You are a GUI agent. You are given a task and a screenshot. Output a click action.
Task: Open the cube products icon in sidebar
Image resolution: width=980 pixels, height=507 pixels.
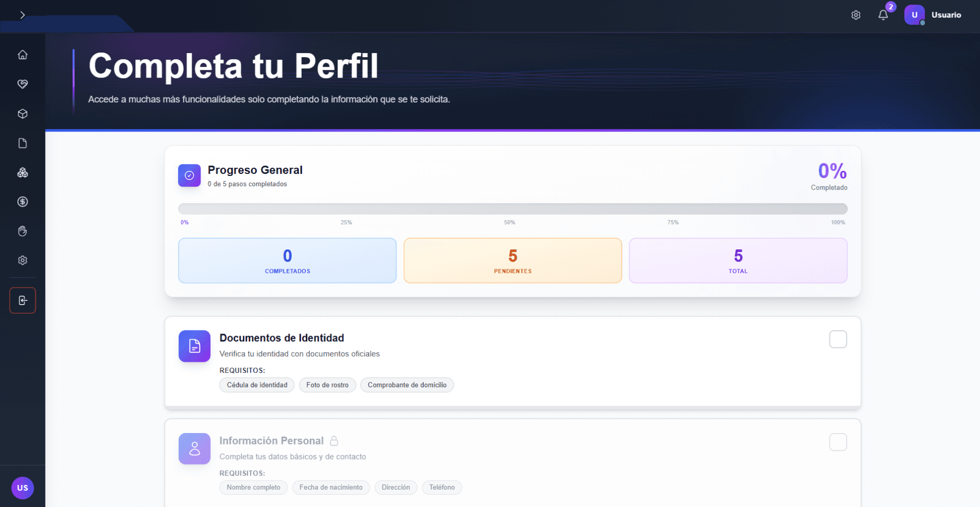(22, 114)
